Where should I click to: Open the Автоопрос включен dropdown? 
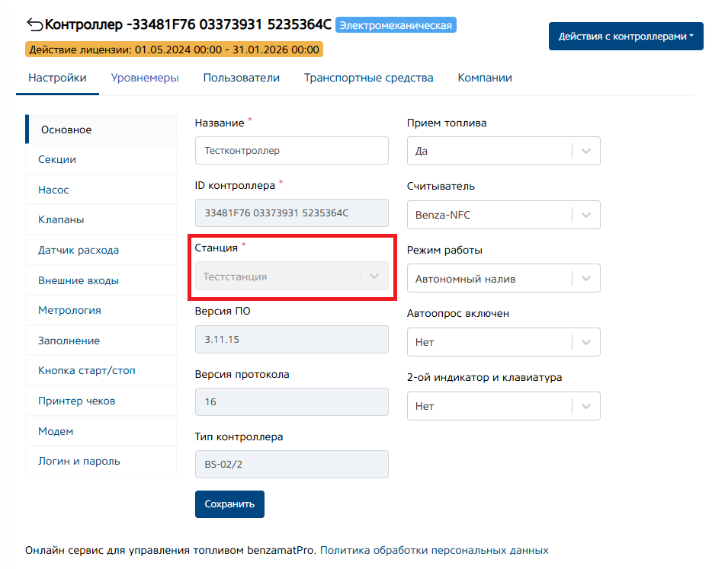[503, 342]
